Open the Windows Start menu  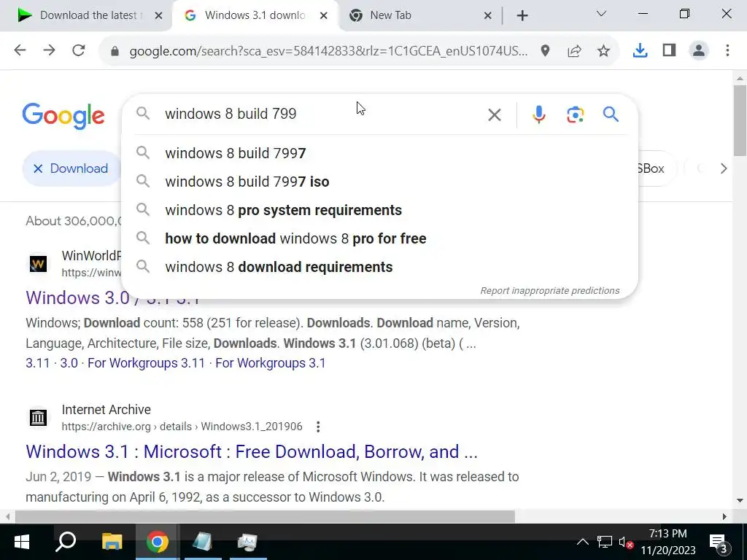pyautogui.click(x=21, y=542)
